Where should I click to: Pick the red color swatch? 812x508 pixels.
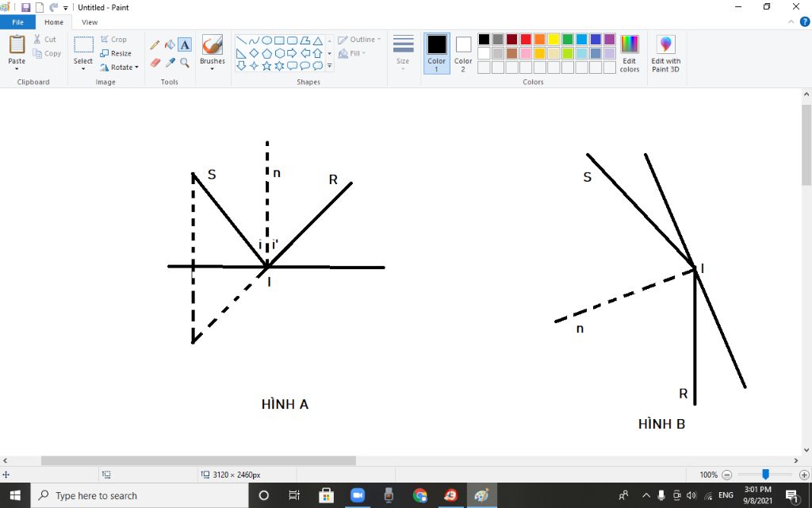pos(526,40)
